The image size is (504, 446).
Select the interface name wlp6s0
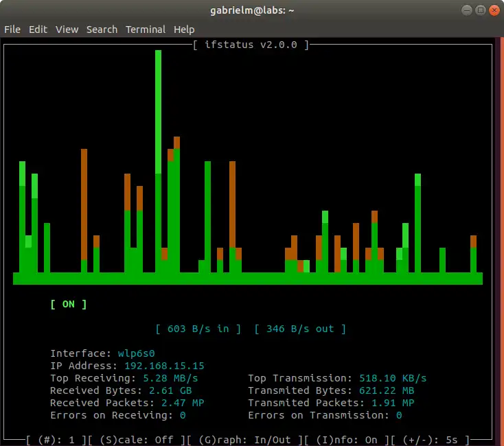pos(136,353)
